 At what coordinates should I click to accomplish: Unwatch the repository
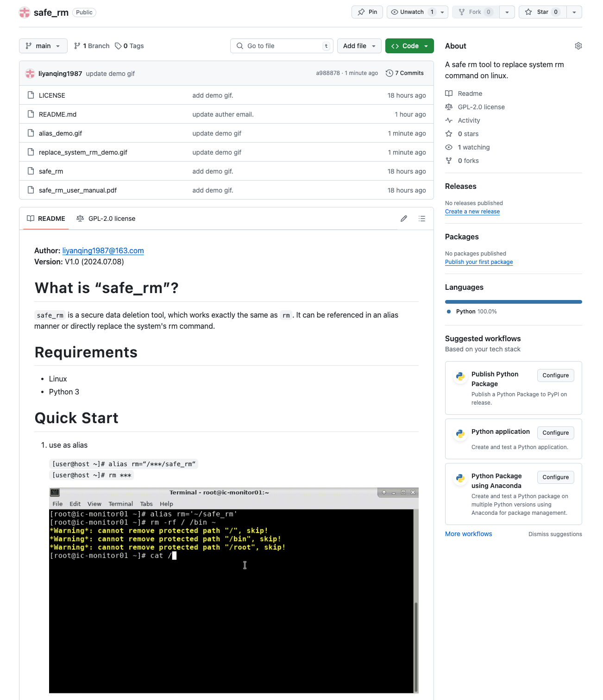coord(412,12)
